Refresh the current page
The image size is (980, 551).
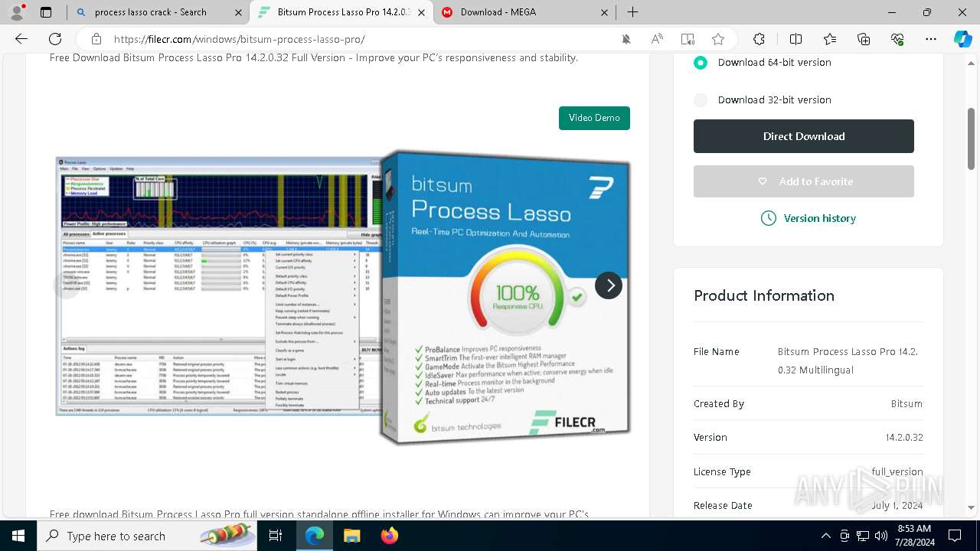pyautogui.click(x=55, y=39)
